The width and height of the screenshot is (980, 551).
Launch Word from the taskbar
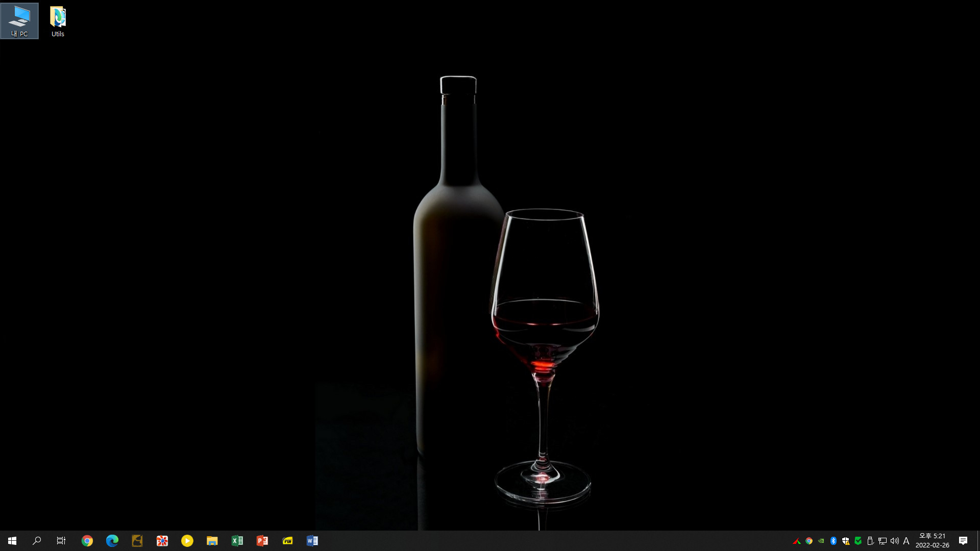tap(312, 541)
